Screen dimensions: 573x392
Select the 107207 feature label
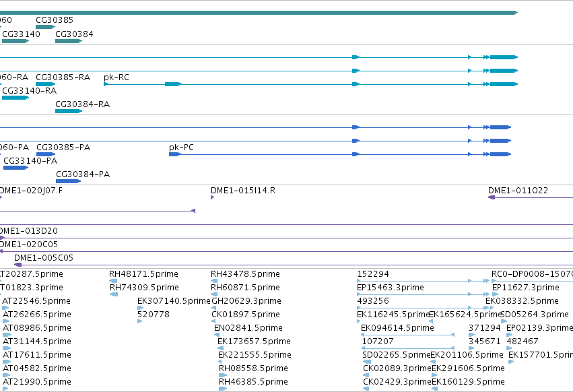pos(378,341)
